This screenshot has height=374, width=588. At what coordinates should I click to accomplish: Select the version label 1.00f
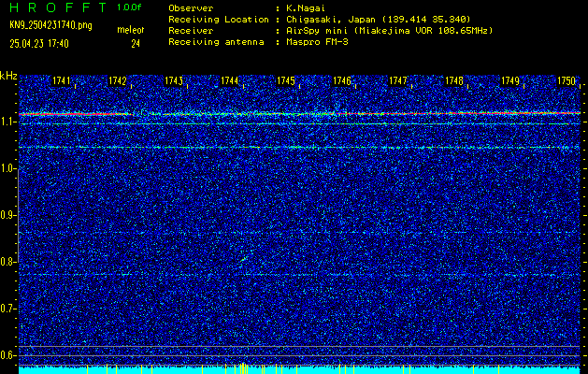[129, 7]
